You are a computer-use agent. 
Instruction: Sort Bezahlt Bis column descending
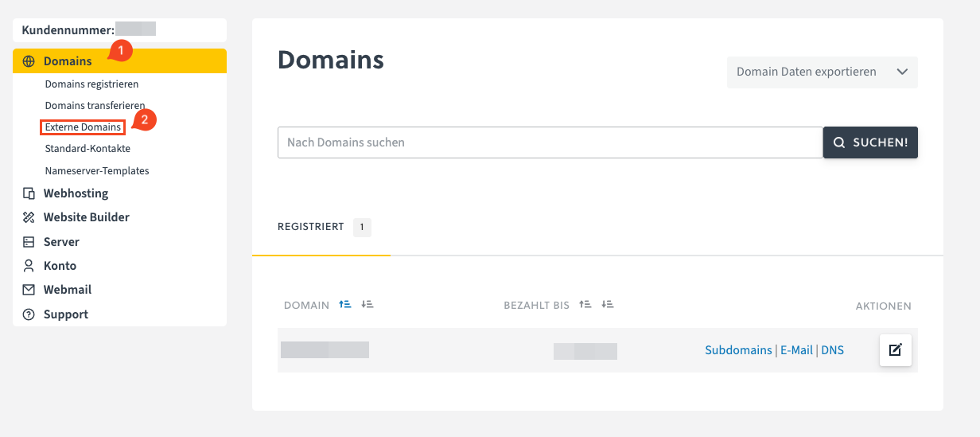click(608, 305)
